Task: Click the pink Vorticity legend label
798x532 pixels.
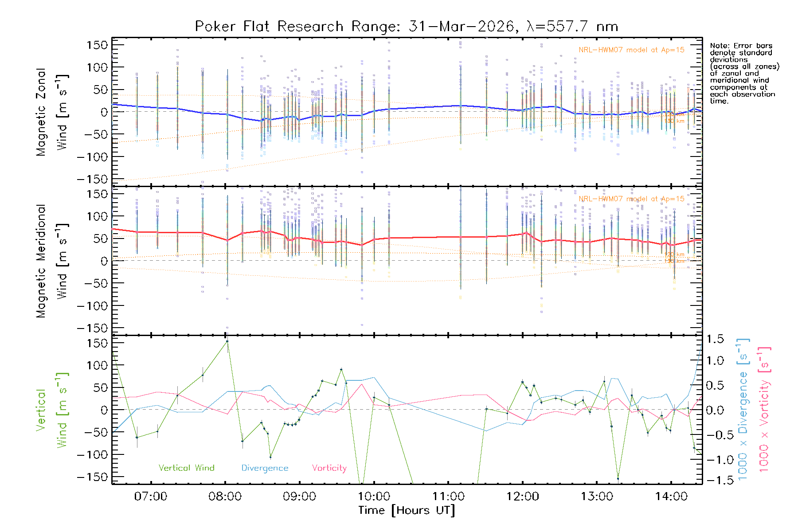Action: (329, 468)
